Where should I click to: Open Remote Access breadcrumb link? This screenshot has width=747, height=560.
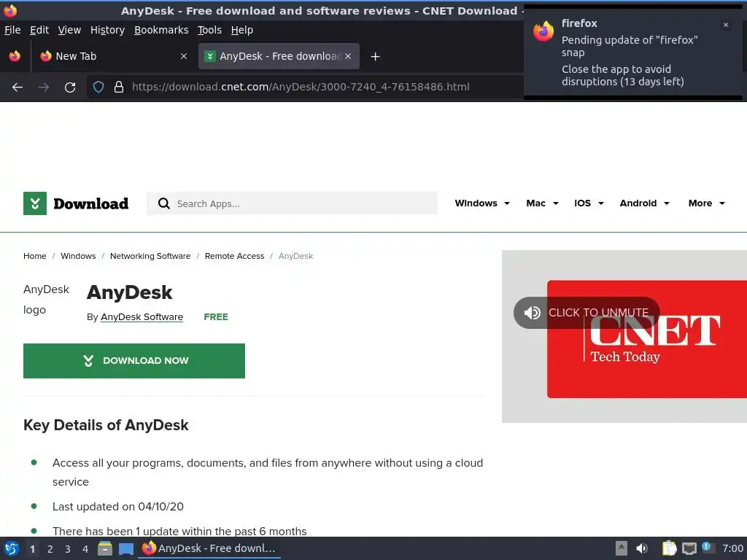[x=234, y=256]
